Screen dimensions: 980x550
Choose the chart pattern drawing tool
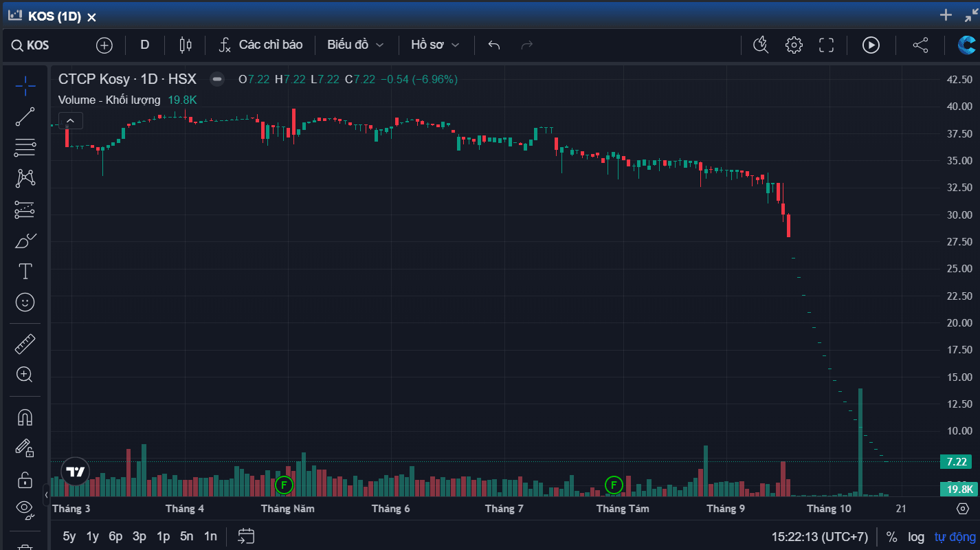25,179
